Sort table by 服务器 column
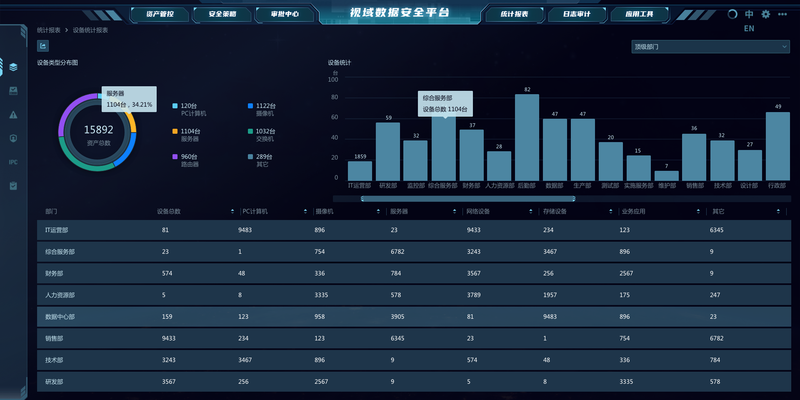The width and height of the screenshot is (800, 400). coord(454,211)
